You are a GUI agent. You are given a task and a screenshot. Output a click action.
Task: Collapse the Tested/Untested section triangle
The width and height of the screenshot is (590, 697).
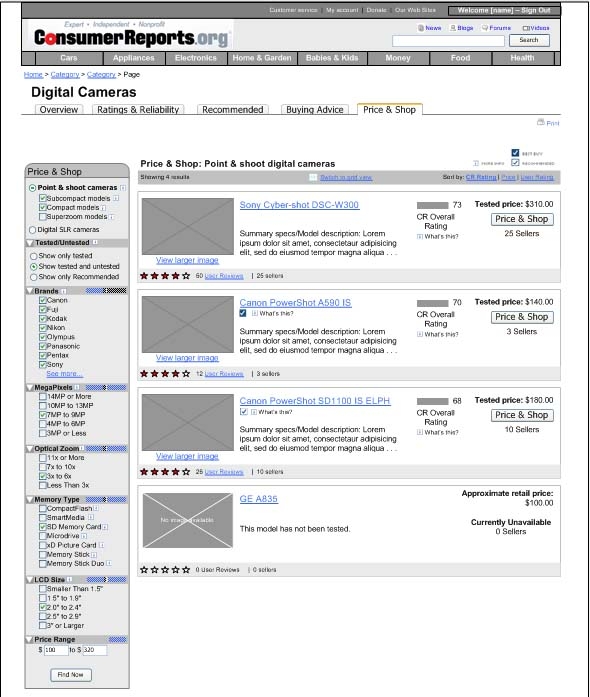(x=30, y=243)
